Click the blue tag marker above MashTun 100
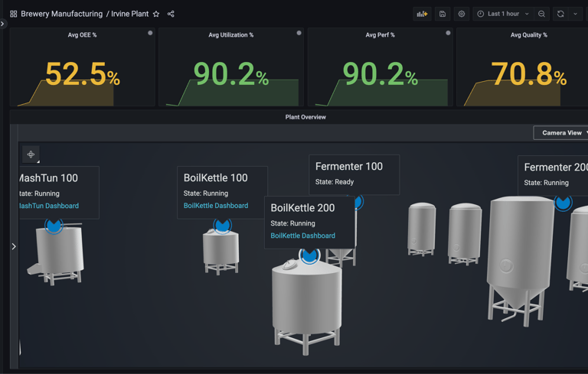 [x=54, y=226]
